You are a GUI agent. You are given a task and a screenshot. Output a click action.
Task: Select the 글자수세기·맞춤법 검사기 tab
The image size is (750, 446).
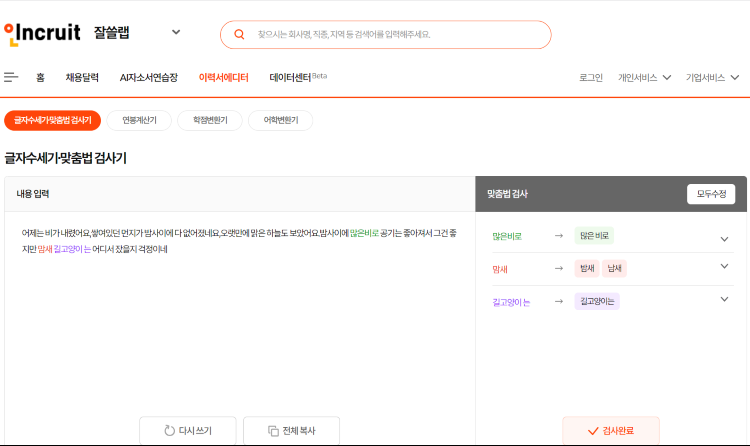53,120
